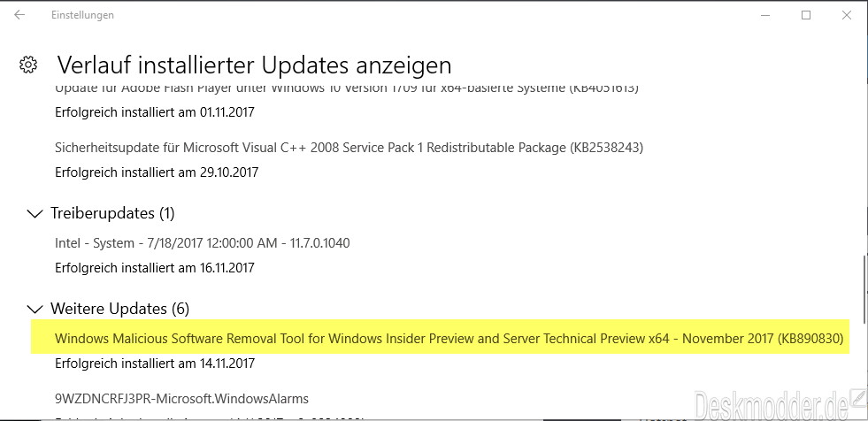Screen dimensions: 868x421
Task: Click the vertical scrollbar thumb
Action: click(864, 289)
